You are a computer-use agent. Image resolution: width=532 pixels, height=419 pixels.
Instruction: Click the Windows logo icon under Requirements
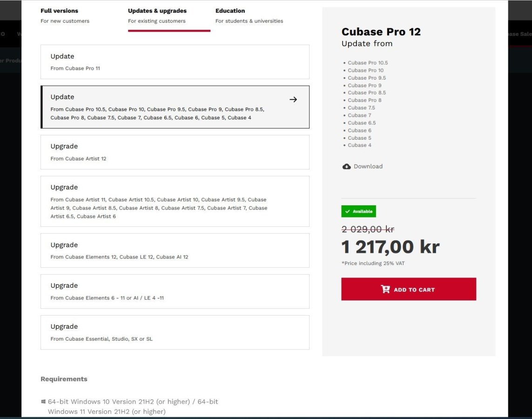[43, 401]
